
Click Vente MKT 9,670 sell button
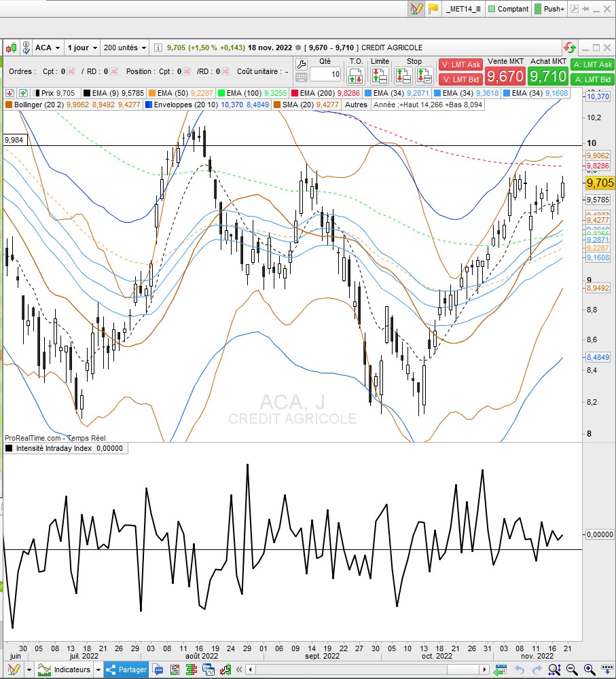click(505, 76)
